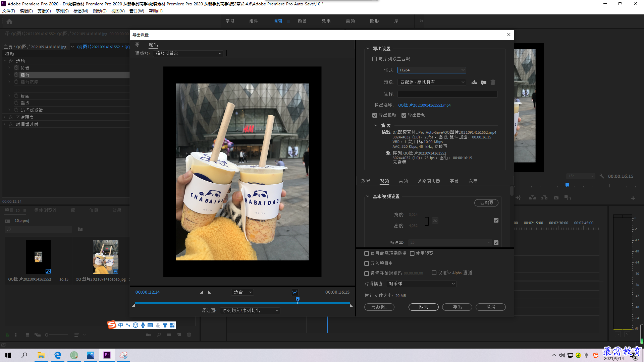
Task: Uncheck 导出音频 checkbox
Action: tap(404, 115)
